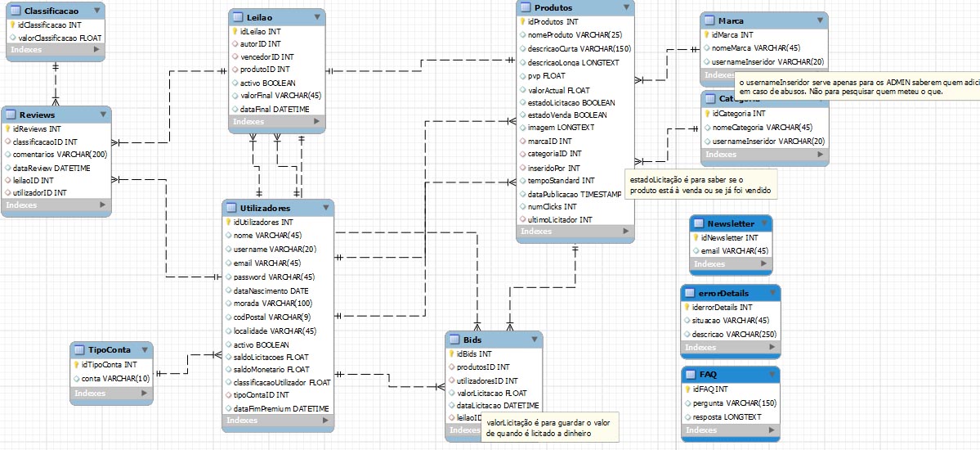
Task: Click the foreign key diamond beside marcaID
Action: click(x=522, y=142)
